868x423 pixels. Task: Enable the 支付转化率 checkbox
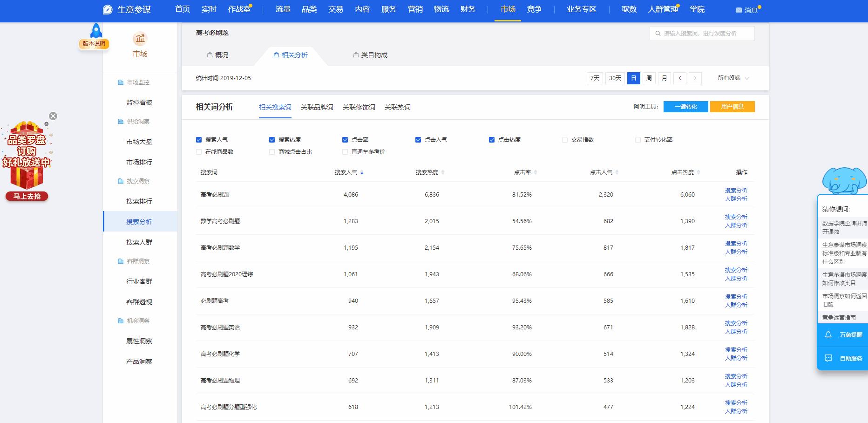(638, 139)
